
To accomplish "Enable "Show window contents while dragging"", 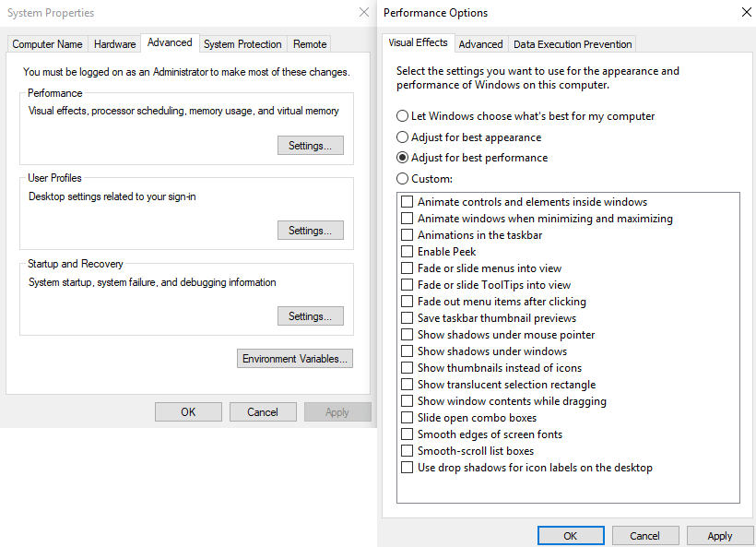I will (407, 400).
